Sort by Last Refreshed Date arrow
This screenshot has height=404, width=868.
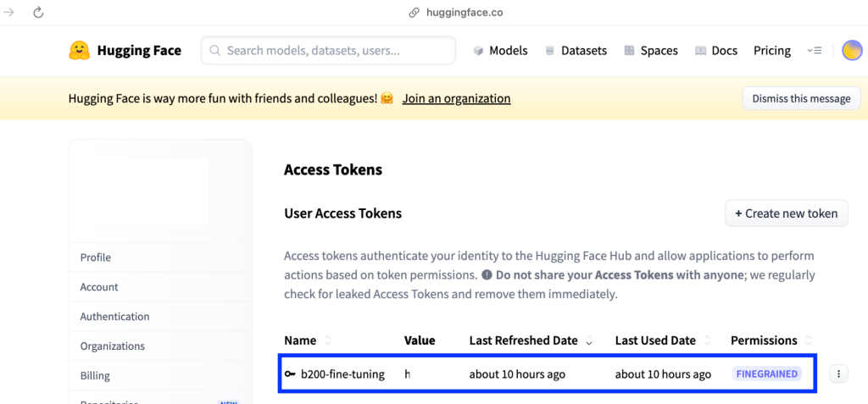(x=589, y=341)
